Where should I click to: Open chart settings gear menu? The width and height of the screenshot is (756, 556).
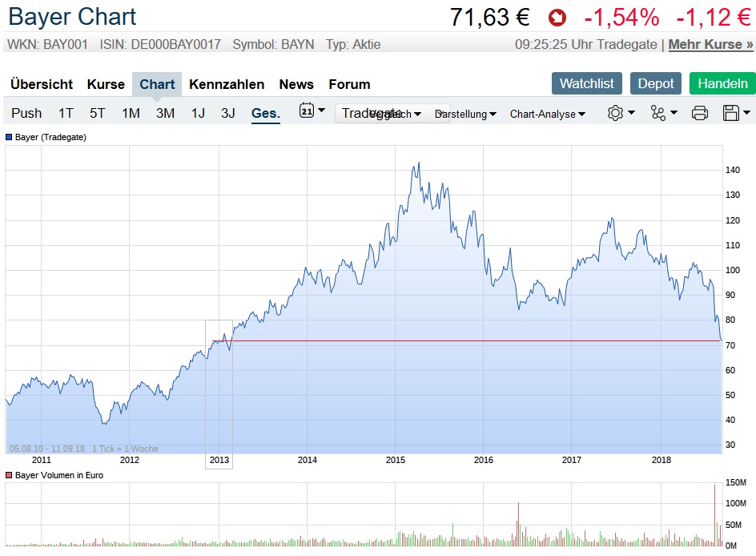[x=620, y=114]
